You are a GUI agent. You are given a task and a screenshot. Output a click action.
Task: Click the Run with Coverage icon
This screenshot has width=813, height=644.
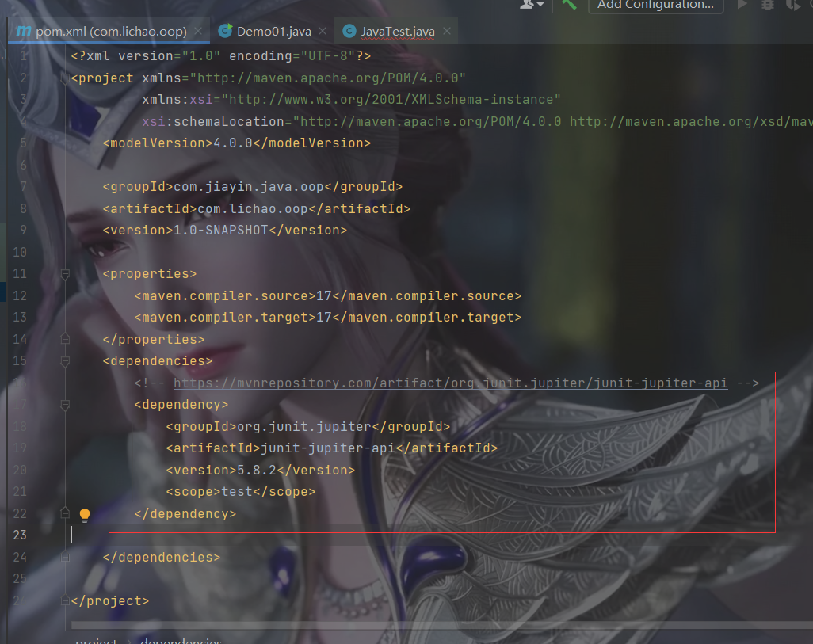(793, 5)
